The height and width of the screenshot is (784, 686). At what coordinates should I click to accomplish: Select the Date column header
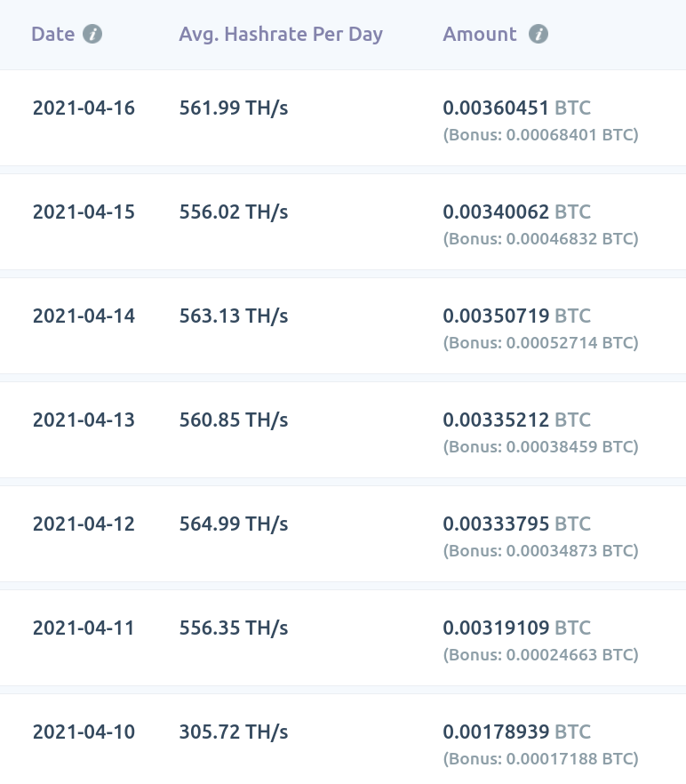(53, 35)
